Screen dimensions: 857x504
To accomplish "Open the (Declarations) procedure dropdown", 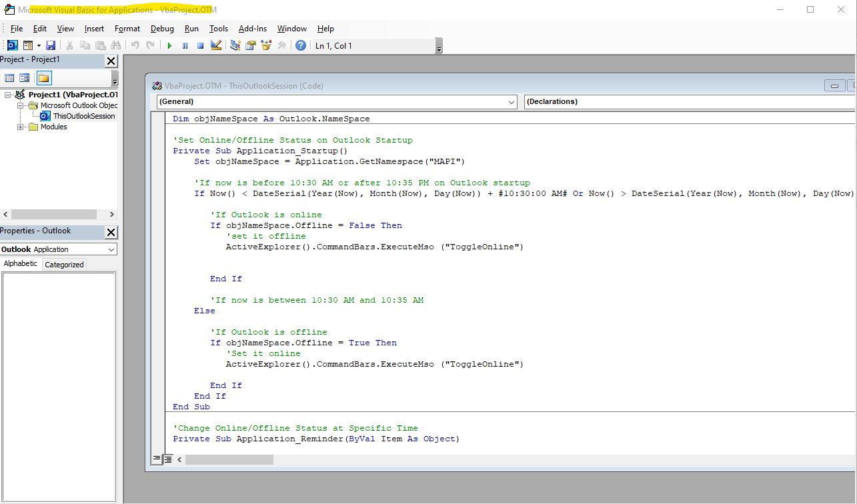I will pos(690,102).
